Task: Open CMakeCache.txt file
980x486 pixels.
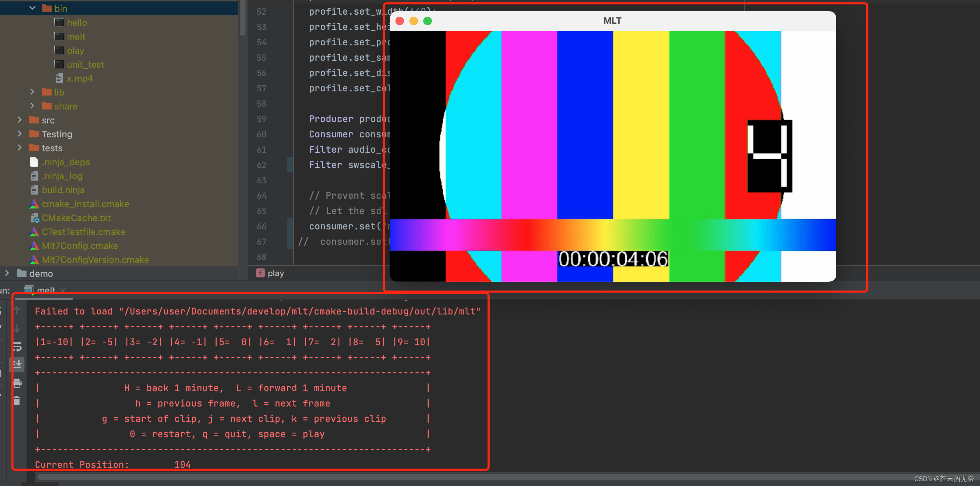Action: [76, 218]
